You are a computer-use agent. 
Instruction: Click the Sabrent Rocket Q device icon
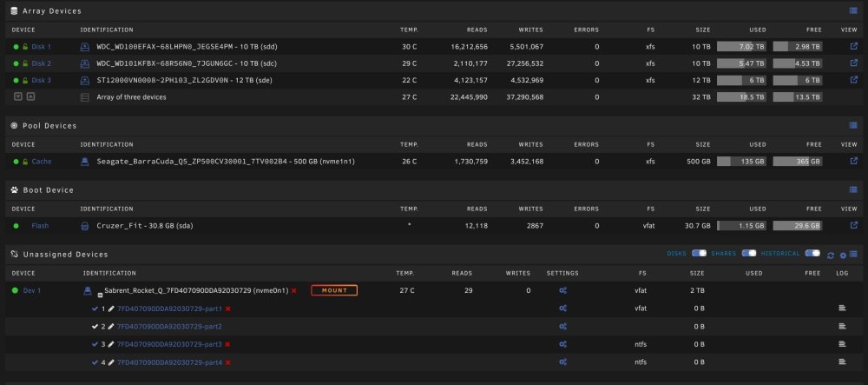[88, 290]
